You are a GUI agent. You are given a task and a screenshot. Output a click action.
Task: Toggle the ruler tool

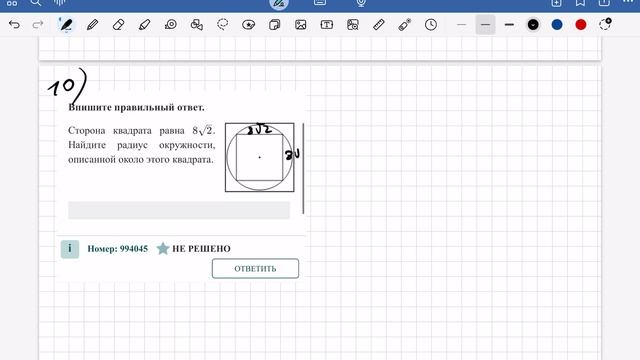tap(379, 25)
